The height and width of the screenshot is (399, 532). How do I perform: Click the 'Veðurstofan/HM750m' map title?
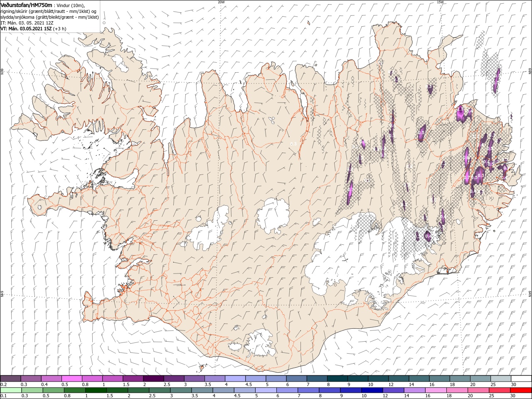pyautogui.click(x=27, y=5)
